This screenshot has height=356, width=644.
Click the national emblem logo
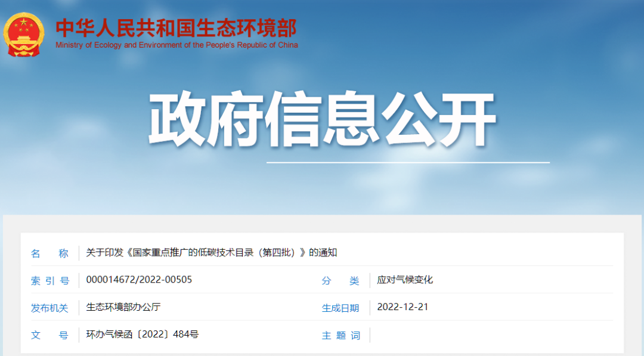point(24,35)
